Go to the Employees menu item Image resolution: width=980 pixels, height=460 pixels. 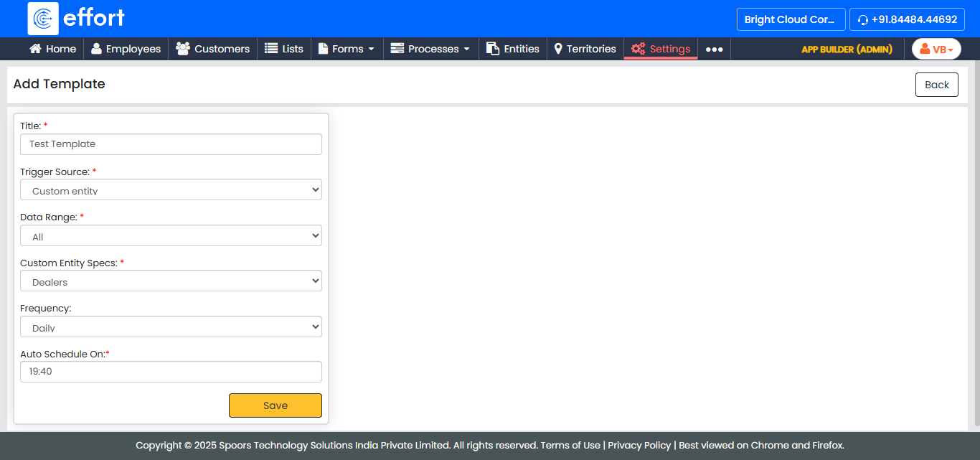126,49
